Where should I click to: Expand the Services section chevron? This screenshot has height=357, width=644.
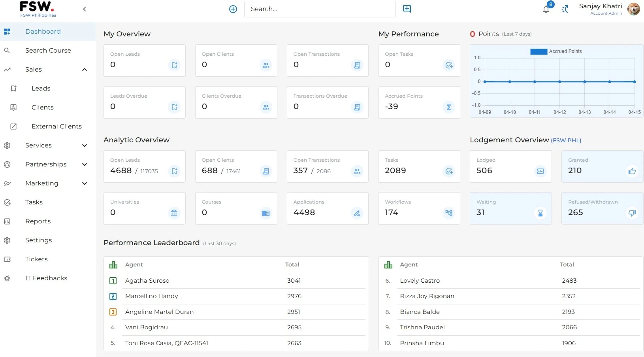coord(84,145)
